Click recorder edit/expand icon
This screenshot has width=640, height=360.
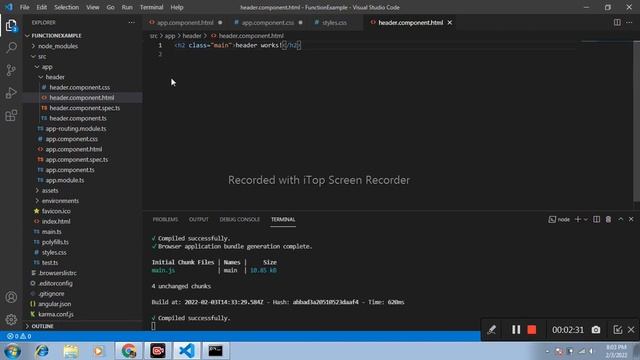click(x=617, y=329)
